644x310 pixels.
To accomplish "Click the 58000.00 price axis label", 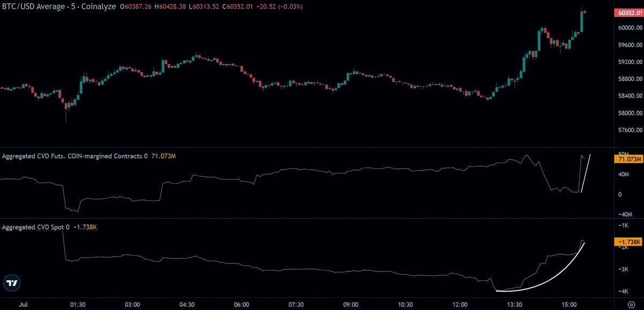I will click(x=630, y=113).
